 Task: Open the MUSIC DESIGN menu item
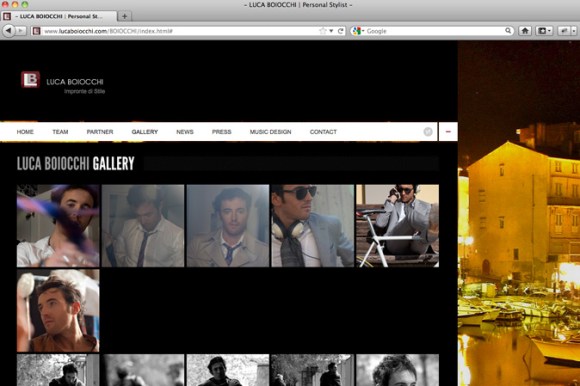point(270,132)
